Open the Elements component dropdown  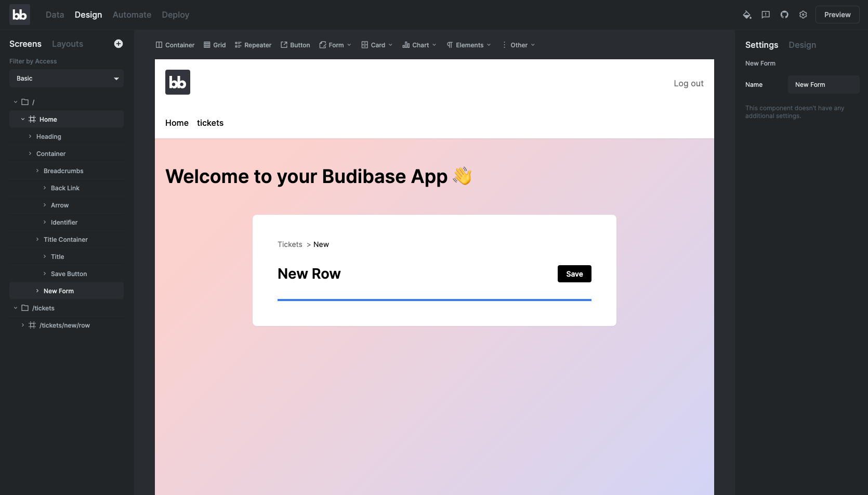click(468, 45)
